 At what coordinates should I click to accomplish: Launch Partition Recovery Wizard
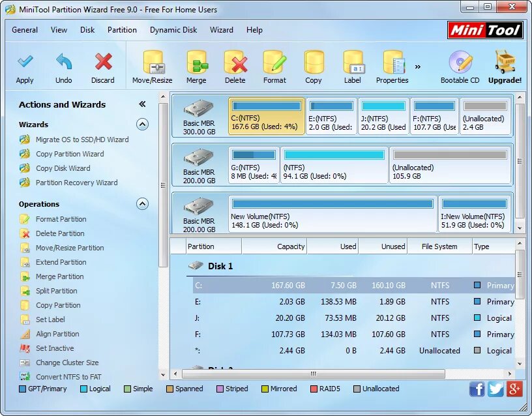click(x=77, y=182)
